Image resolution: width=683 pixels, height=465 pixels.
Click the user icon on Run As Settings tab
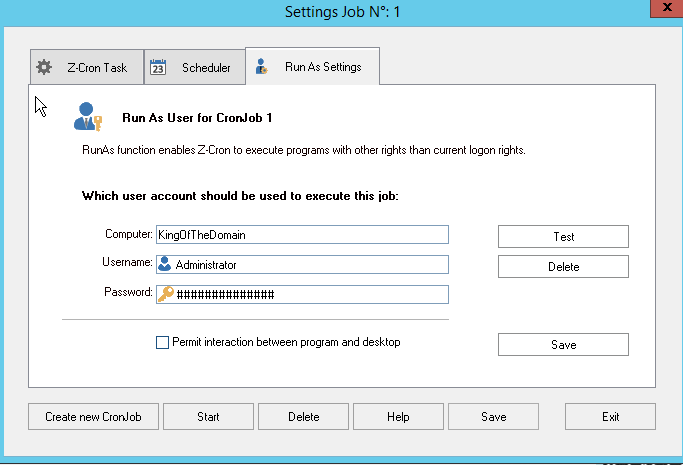coord(261,67)
